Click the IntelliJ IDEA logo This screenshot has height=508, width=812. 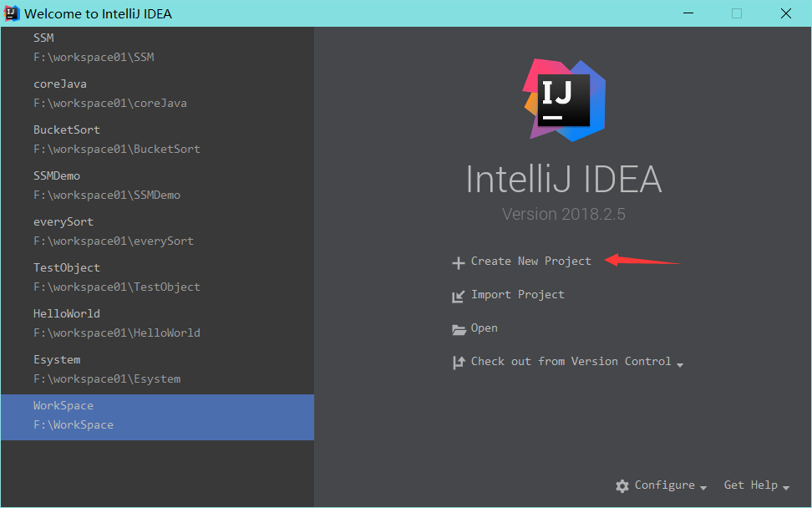tap(564, 100)
